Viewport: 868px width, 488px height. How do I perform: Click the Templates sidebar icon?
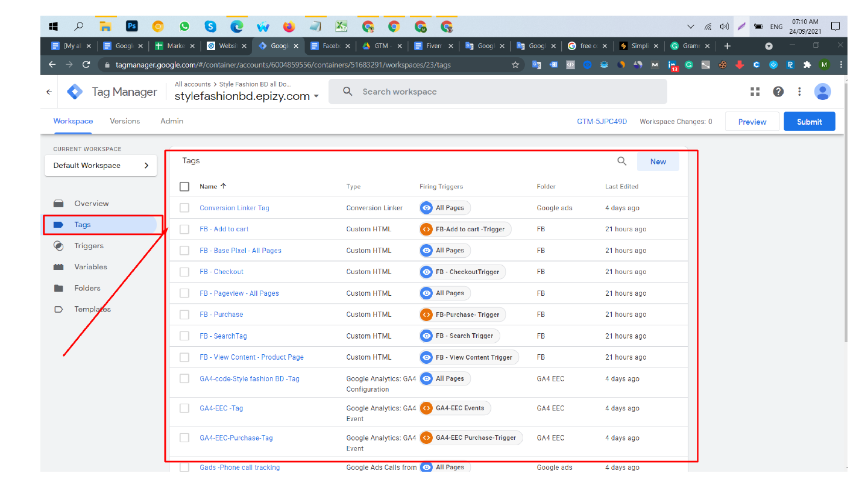pyautogui.click(x=58, y=309)
